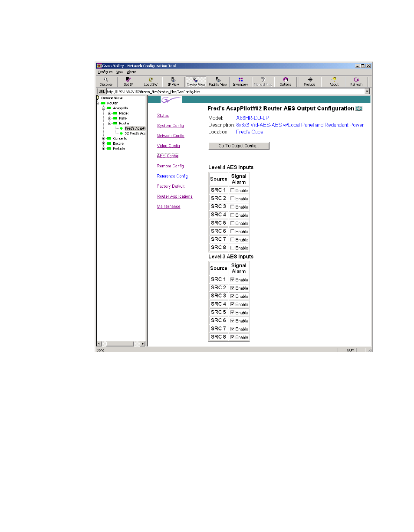Viewport: 414px width, 532px height.
Task: Open the URL address dropdown arrow
Action: coord(367,91)
